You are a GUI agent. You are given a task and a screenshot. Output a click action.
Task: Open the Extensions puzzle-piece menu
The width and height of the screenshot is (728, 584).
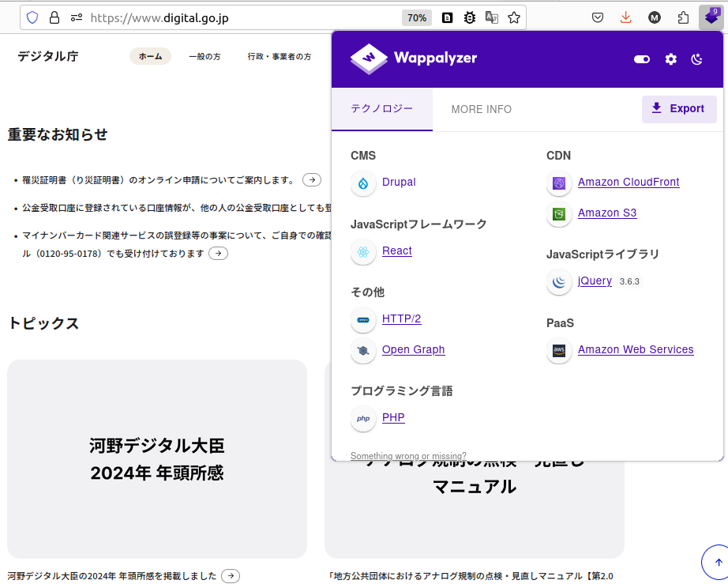tap(682, 17)
